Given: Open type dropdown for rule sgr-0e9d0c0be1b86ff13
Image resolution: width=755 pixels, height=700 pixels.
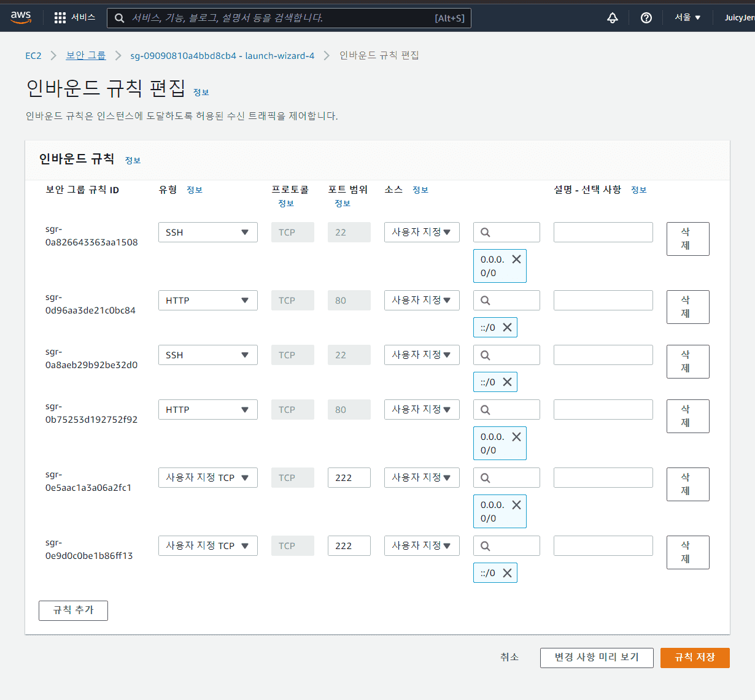Looking at the screenshot, I should pos(208,546).
